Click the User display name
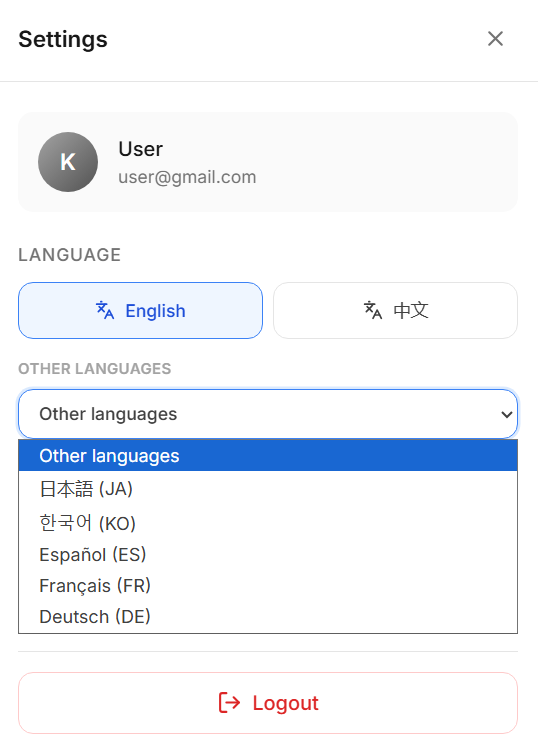The image size is (538, 756). [x=141, y=149]
